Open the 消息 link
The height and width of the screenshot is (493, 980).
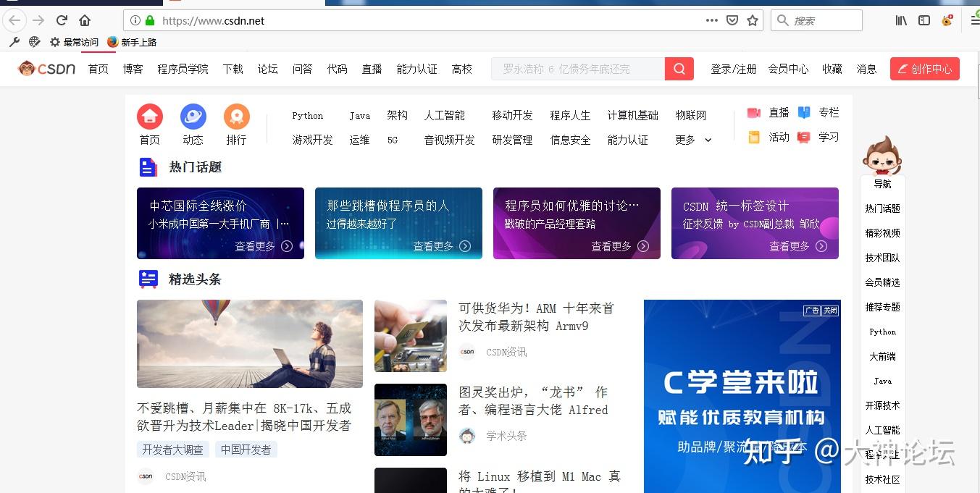pos(866,69)
